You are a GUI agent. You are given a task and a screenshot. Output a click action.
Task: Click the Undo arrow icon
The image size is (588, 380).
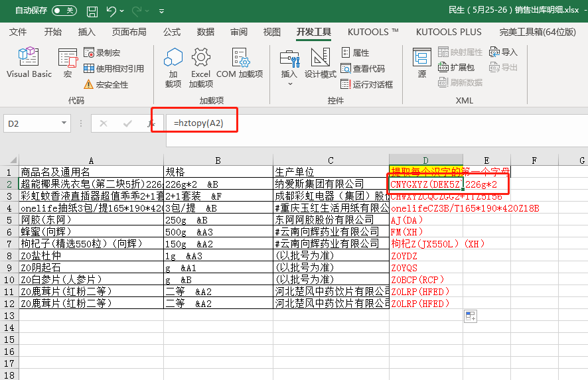(111, 11)
